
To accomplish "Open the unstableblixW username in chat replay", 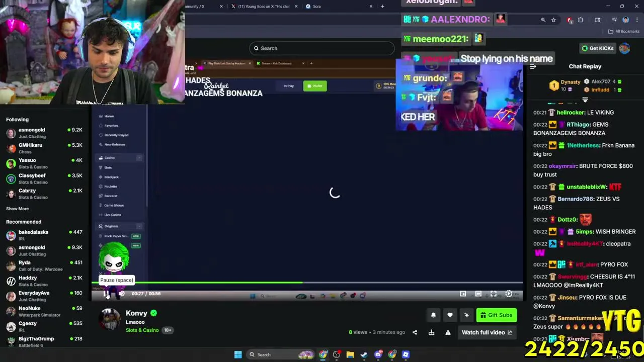I will pyautogui.click(x=587, y=187).
